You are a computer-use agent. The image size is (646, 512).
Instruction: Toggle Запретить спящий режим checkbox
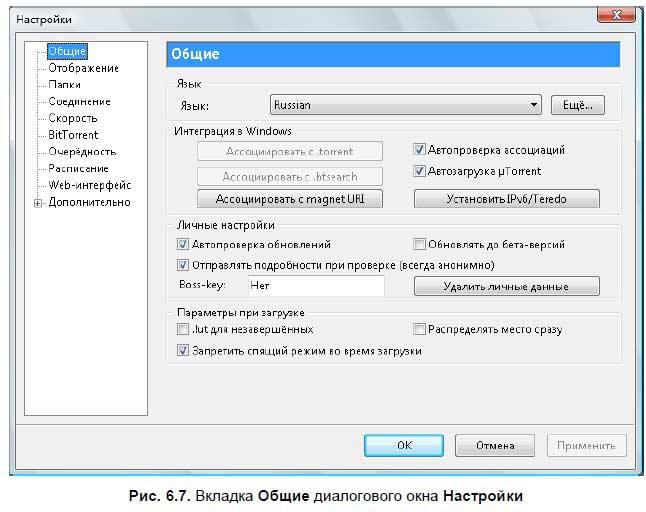(x=183, y=351)
